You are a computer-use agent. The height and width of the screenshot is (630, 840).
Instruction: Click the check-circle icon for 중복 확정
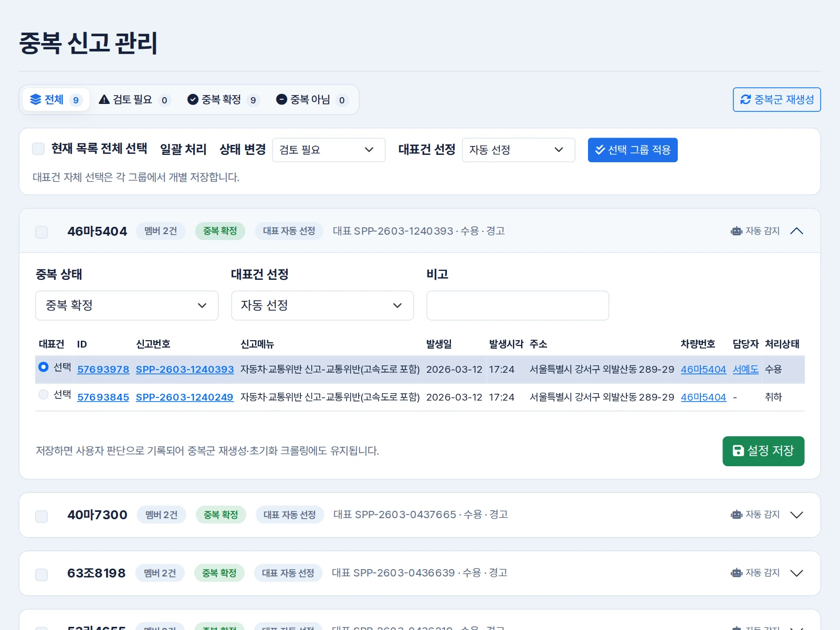(193, 100)
